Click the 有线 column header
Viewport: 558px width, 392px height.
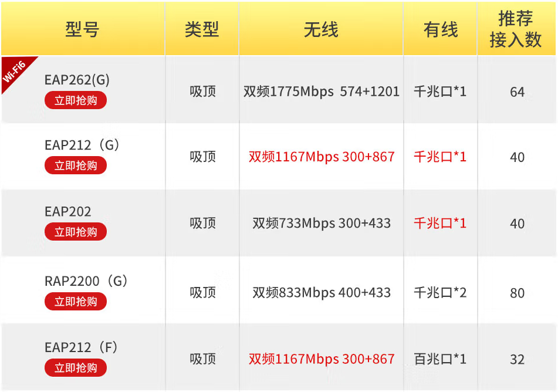click(x=440, y=29)
